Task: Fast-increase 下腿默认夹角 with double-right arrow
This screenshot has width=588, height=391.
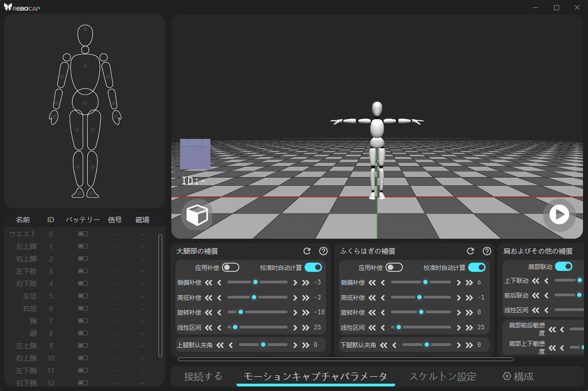Action: (x=469, y=345)
